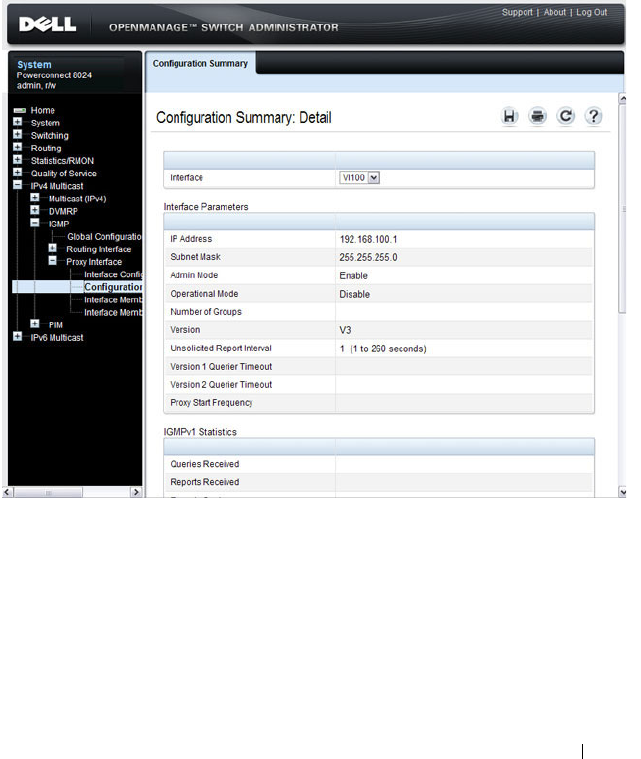
Task: Expand the IPv6 Multicast node
Action: pyautogui.click(x=17, y=337)
